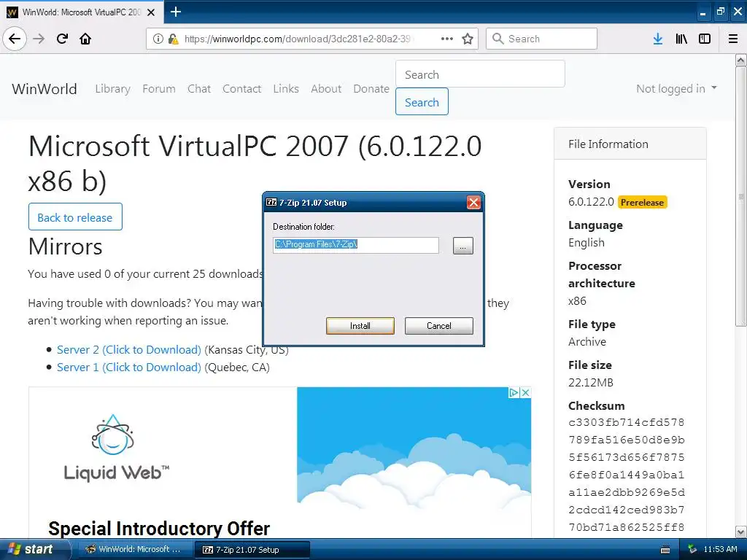Image resolution: width=747 pixels, height=560 pixels.
Task: Click the page scrollbar up arrow
Action: (740, 61)
